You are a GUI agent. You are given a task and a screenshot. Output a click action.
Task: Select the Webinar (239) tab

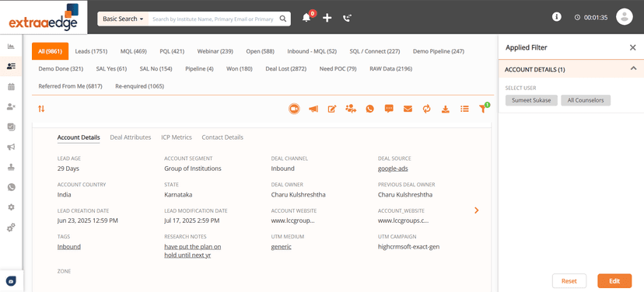[x=215, y=51]
